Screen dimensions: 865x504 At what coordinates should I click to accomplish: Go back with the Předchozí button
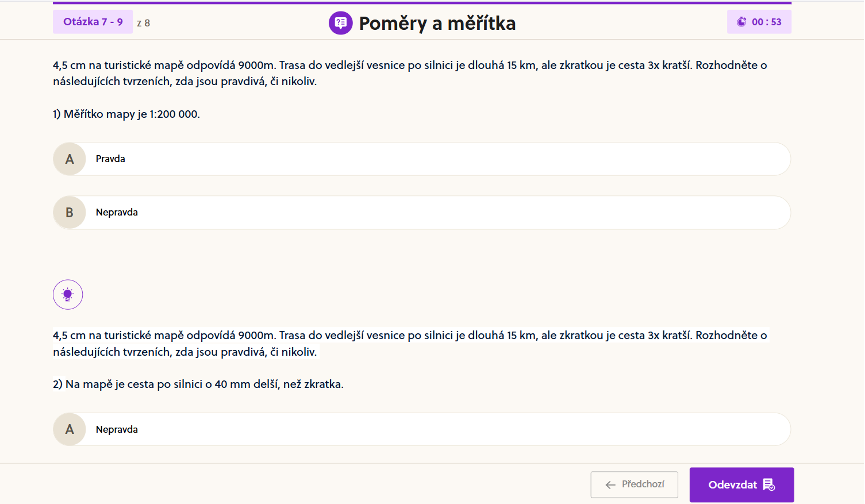coord(635,484)
